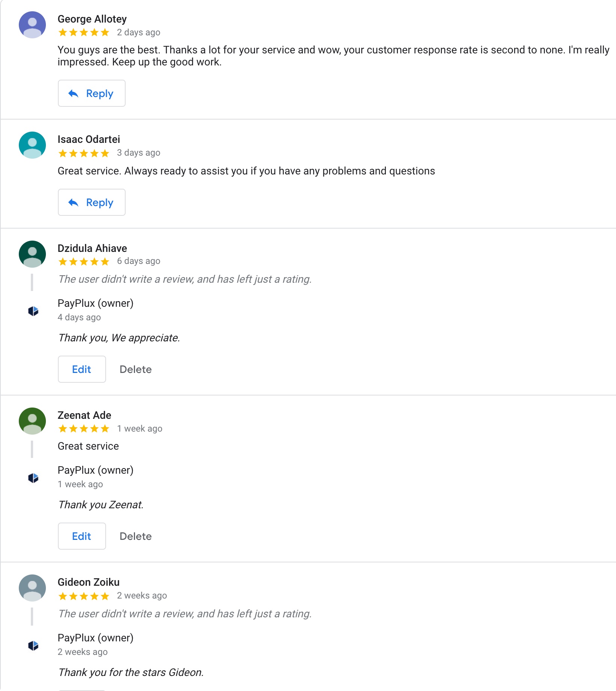This screenshot has width=616, height=691.
Task: Edit the owner reply to Dzidula Ahiave
Action: pos(82,369)
